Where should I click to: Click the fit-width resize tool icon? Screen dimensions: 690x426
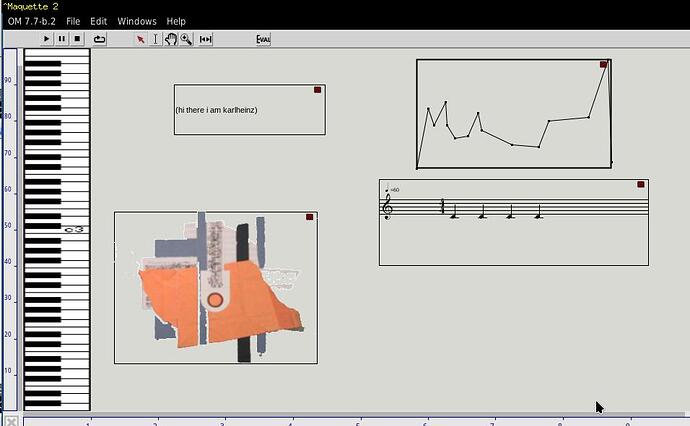click(x=205, y=39)
